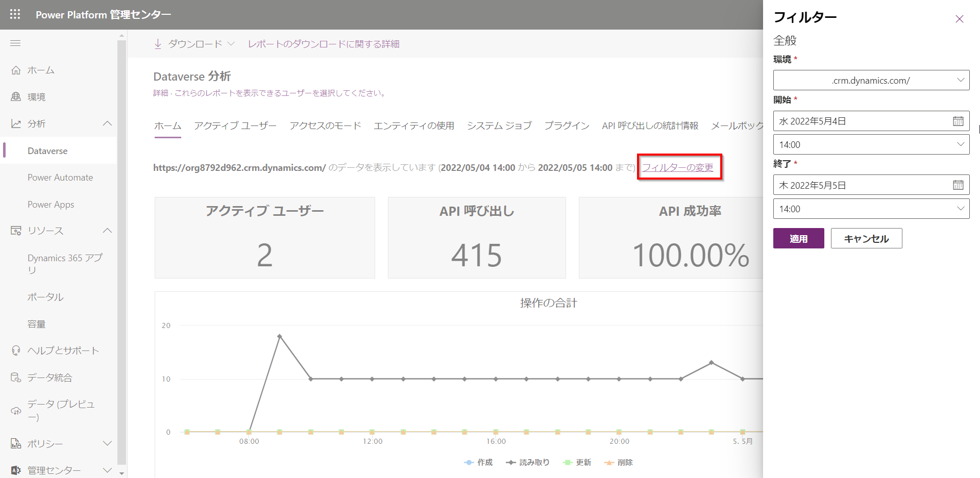Expand the Admin centers section chevron
Image resolution: width=980 pixels, height=478 pixels.
[107, 470]
